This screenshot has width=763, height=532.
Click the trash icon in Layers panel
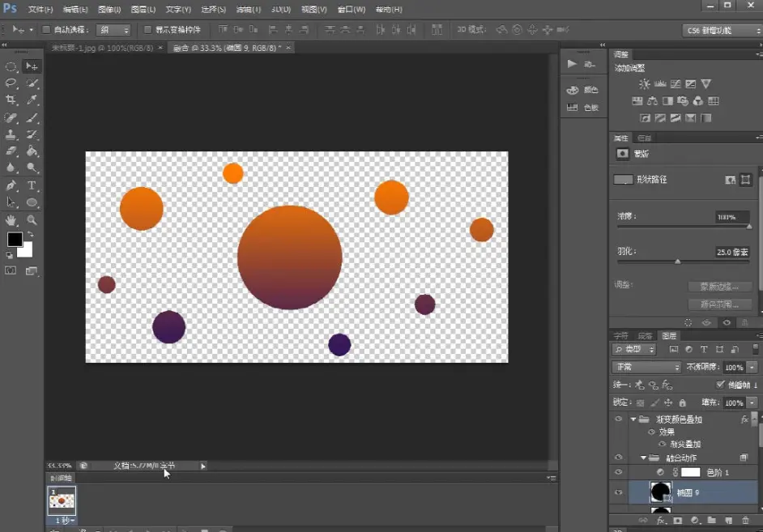coord(746,521)
